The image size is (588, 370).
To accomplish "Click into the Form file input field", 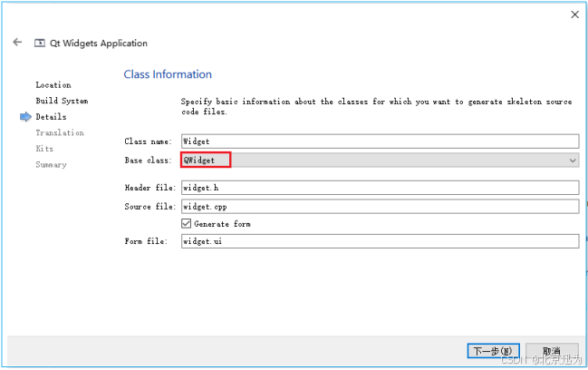I will click(380, 241).
